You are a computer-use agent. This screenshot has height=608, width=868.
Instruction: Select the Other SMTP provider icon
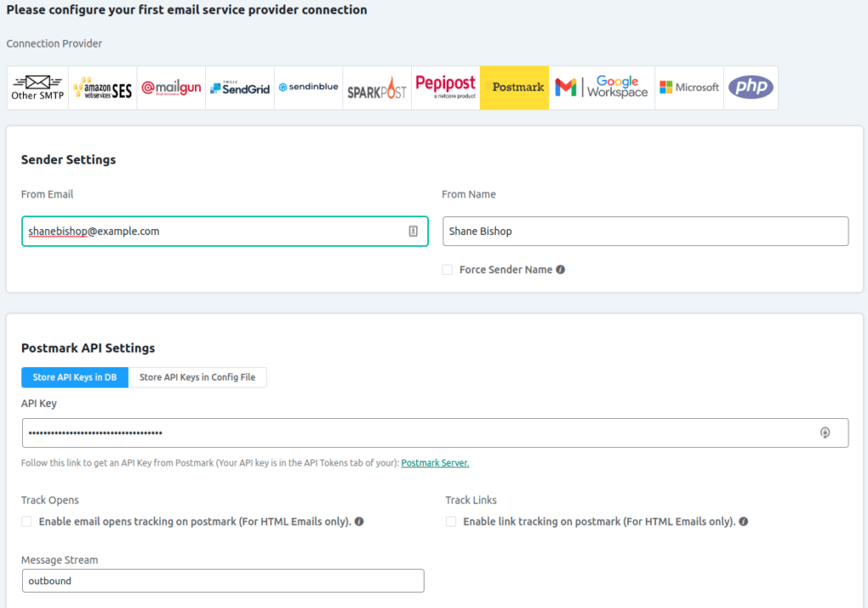point(37,88)
